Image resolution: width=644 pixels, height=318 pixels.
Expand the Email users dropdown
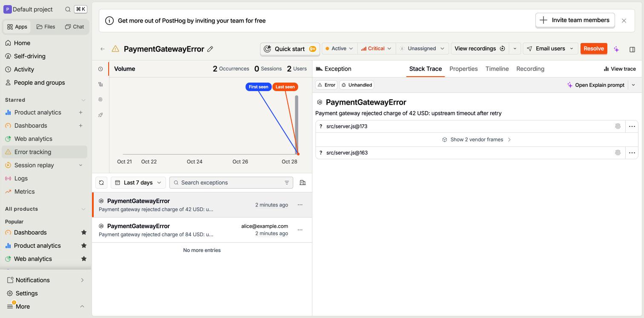[x=550, y=49]
